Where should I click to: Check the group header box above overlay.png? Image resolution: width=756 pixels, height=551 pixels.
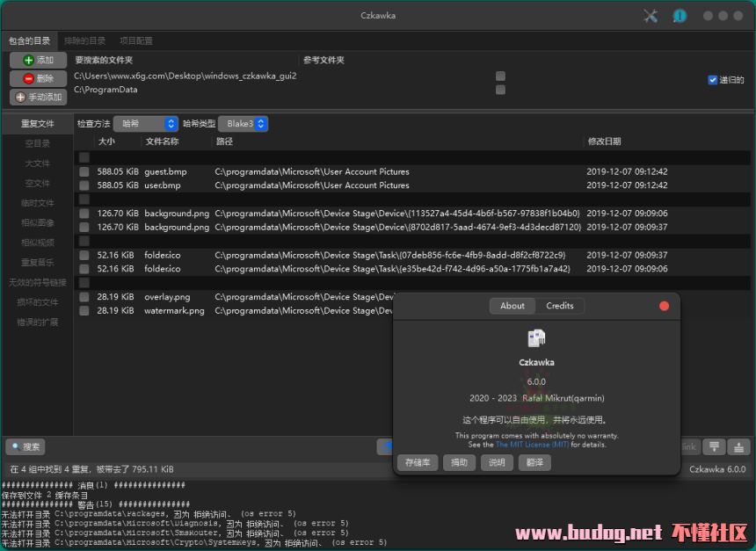tap(84, 282)
